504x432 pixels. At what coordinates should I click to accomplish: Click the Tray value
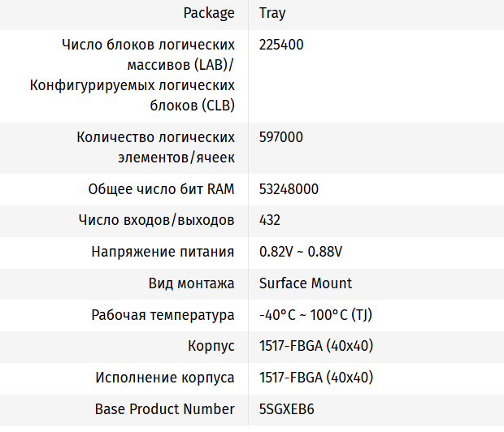pos(272,13)
